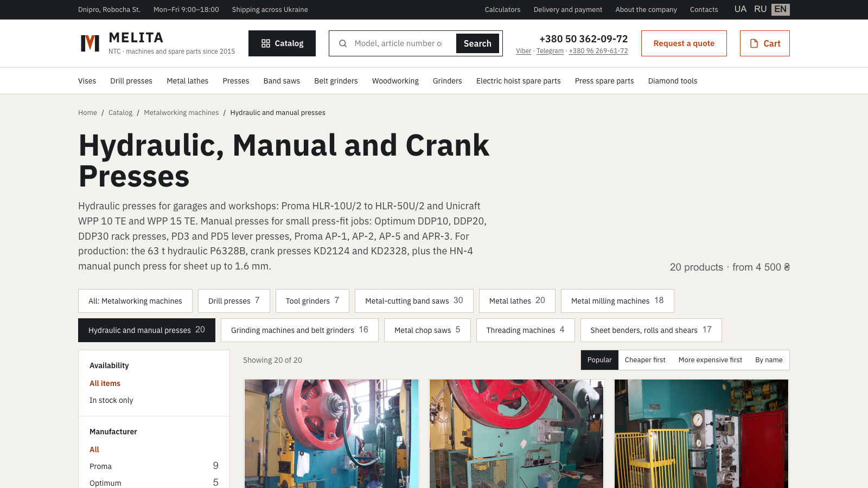Open the Telegram contact link
The image size is (868, 488).
(x=550, y=51)
